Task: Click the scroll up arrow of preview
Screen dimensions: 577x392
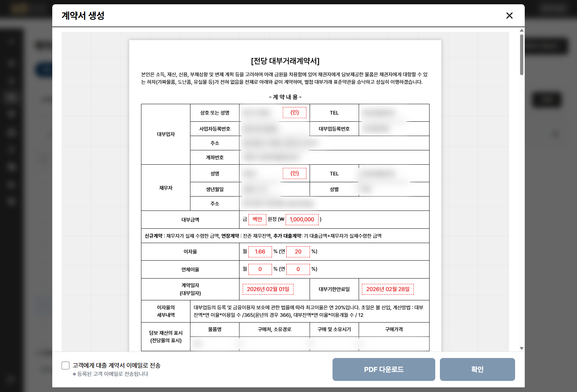Action: 522,30
